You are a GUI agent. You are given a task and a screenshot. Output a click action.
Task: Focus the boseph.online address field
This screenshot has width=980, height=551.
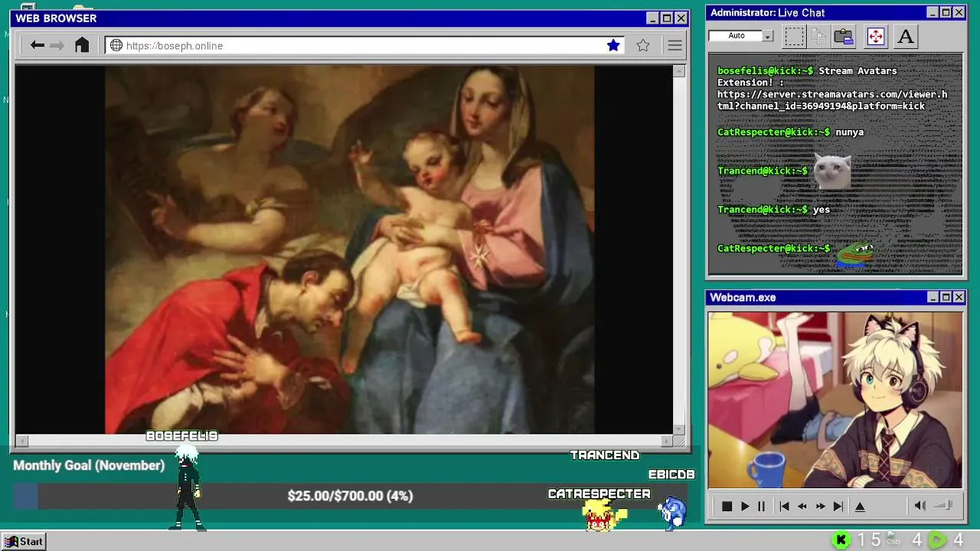364,45
